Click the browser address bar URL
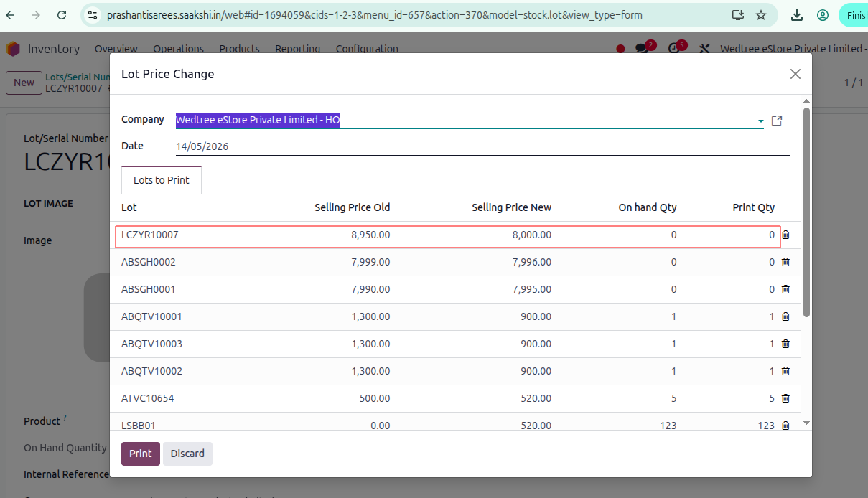Viewport: 868px width, 498px height. 374,15
